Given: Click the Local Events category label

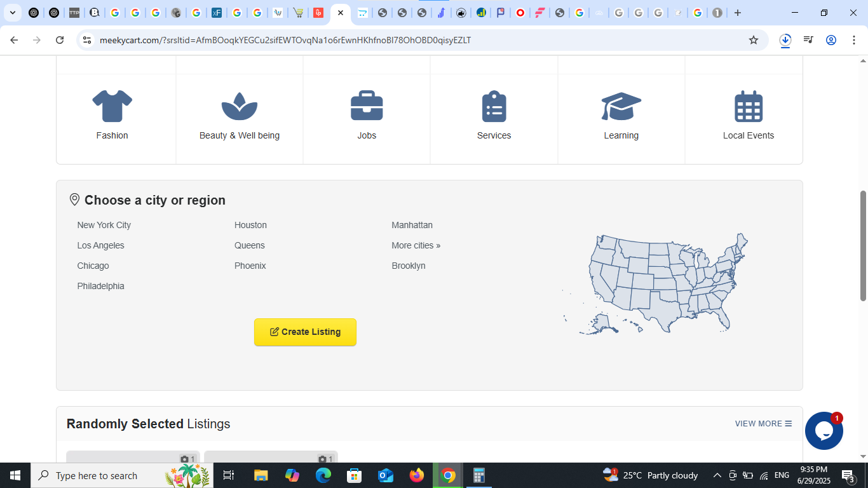Looking at the screenshot, I should pyautogui.click(x=749, y=135).
